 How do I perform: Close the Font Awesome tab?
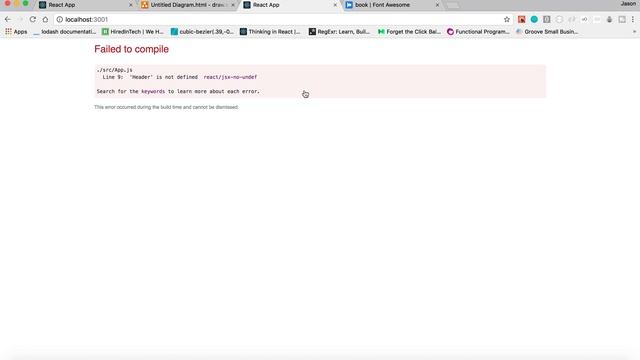(x=437, y=5)
